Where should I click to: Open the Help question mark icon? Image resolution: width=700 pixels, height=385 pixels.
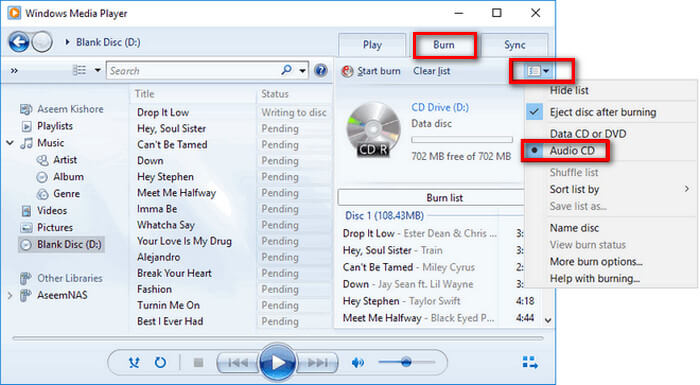coord(321,71)
